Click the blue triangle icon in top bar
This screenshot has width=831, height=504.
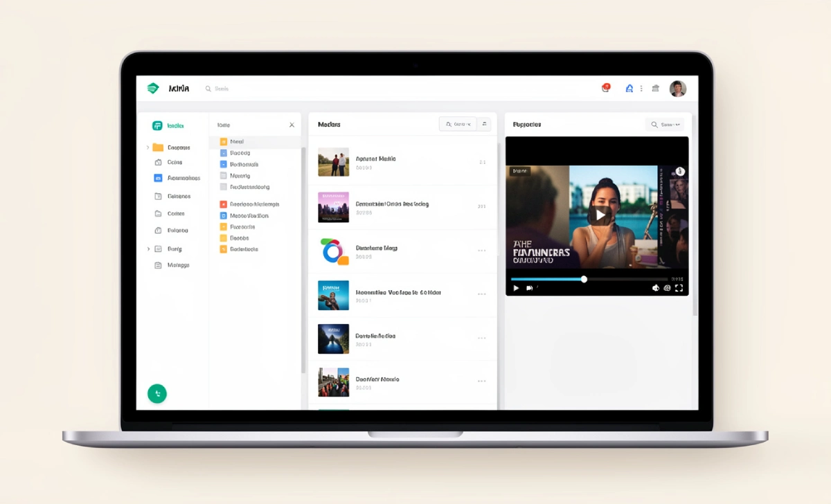(629, 89)
